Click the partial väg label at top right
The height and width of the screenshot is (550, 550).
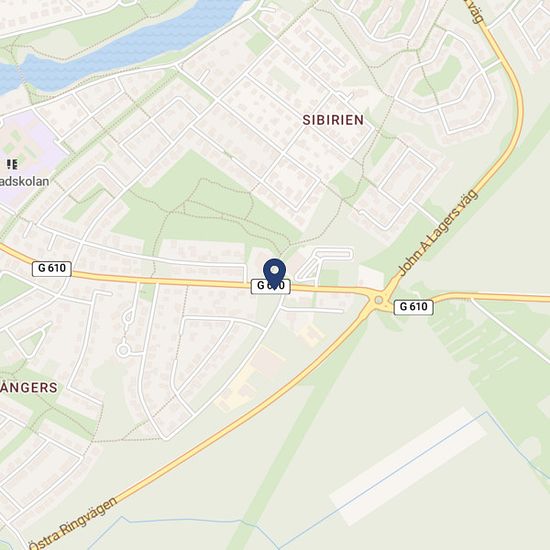click(x=474, y=12)
